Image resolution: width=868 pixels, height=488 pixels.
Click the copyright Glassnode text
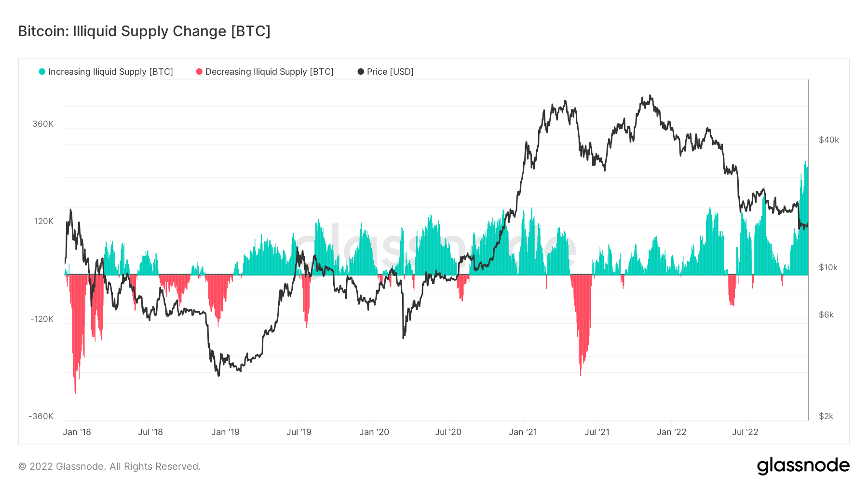109,466
